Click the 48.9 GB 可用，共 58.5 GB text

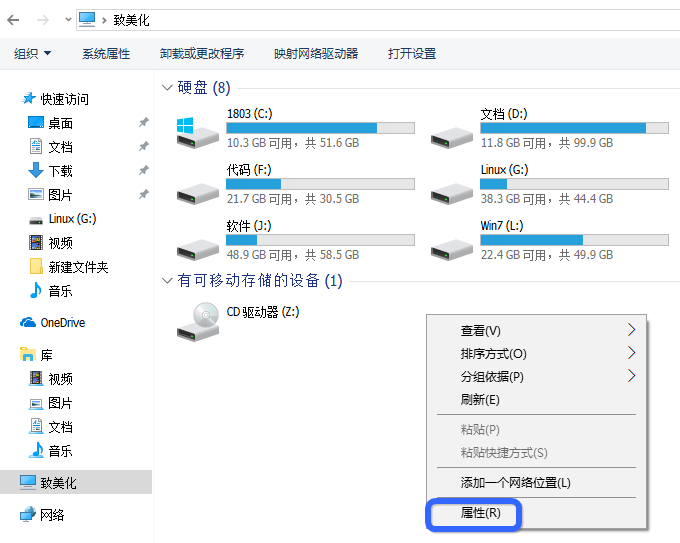(293, 255)
